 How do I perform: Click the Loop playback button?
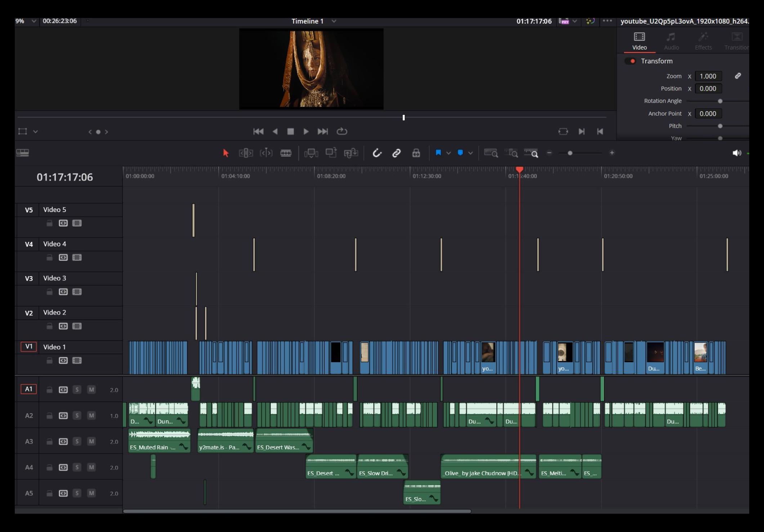click(341, 131)
